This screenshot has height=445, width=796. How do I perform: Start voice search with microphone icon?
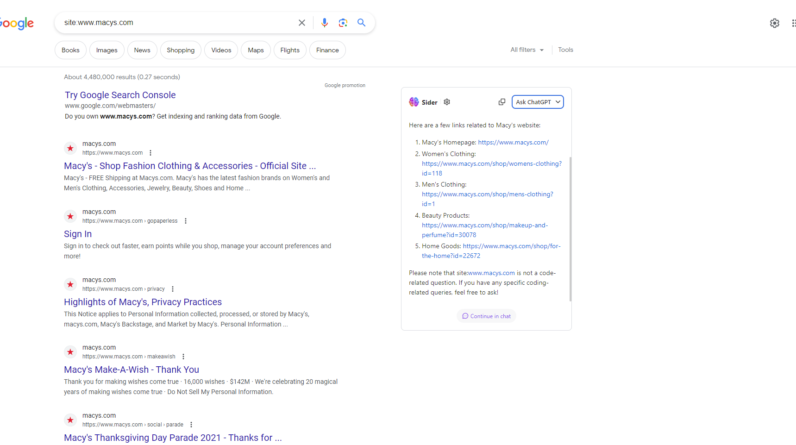point(324,22)
